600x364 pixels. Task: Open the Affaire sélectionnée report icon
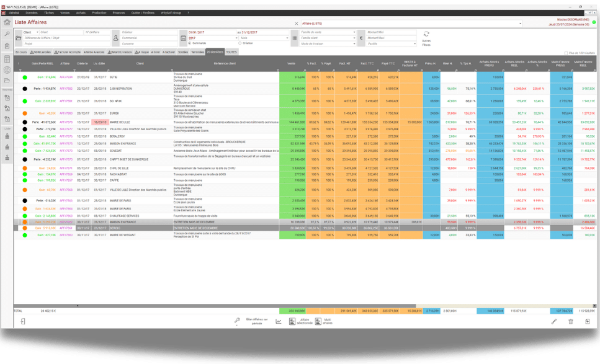(x=292, y=322)
